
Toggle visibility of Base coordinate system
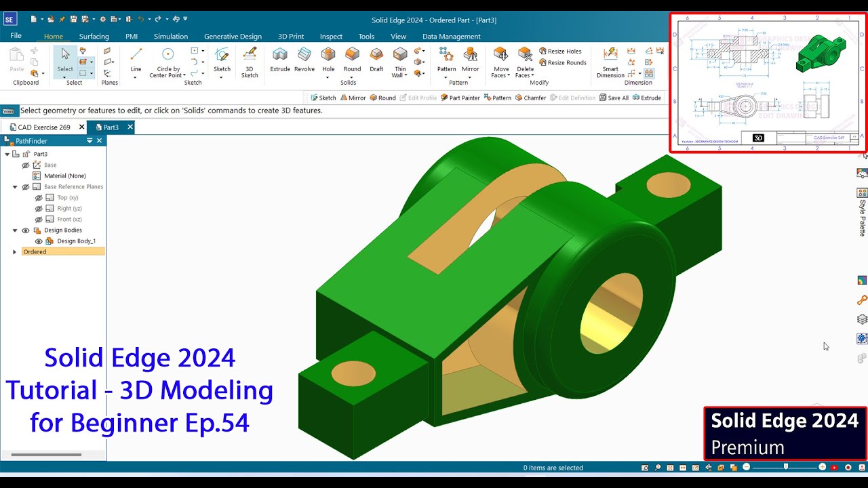tap(26, 165)
